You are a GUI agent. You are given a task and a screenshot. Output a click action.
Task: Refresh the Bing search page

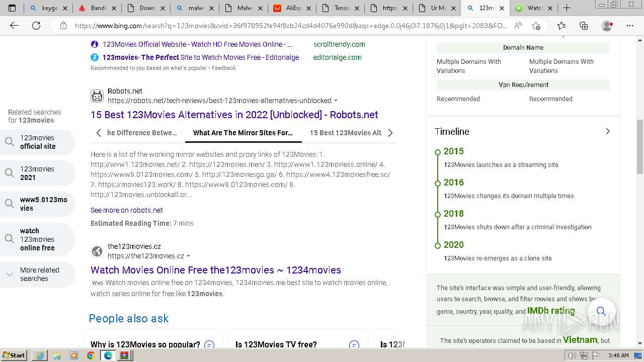(x=36, y=26)
